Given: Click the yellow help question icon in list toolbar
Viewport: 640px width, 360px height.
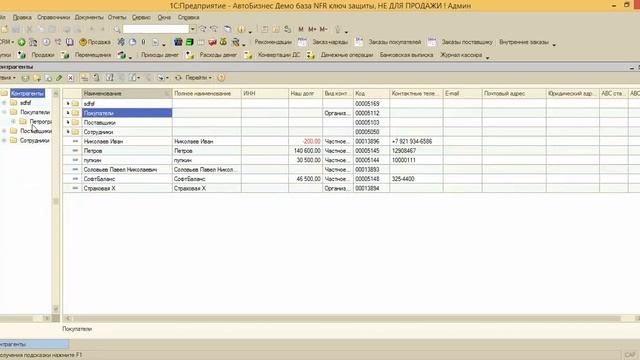Looking at the screenshot, I should pyautogui.click(x=221, y=78).
